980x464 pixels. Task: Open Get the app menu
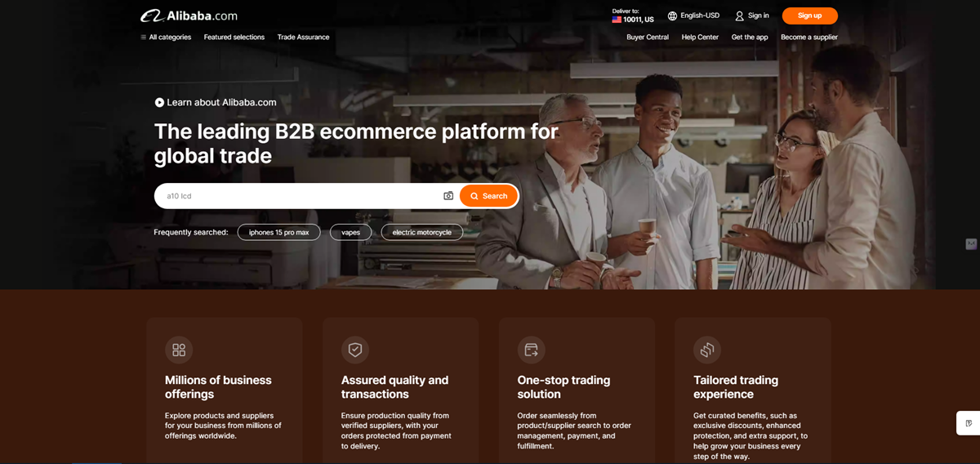tap(750, 37)
